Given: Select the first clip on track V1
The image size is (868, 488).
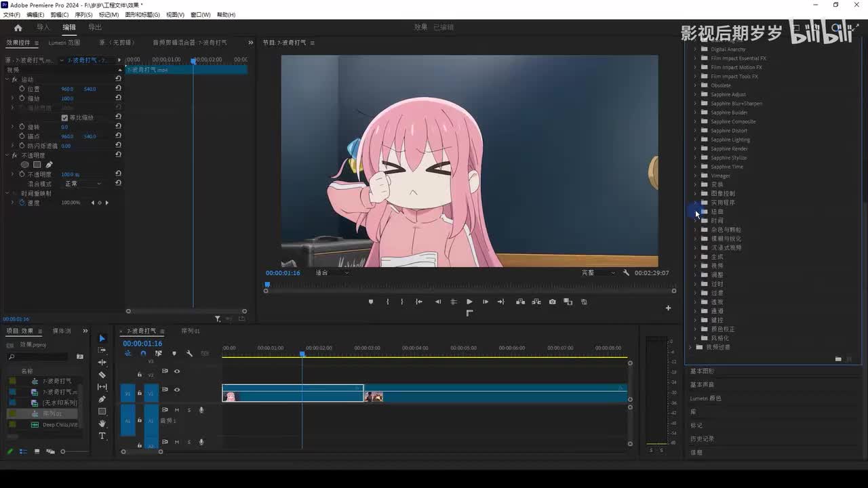Looking at the screenshot, I should pos(293,393).
